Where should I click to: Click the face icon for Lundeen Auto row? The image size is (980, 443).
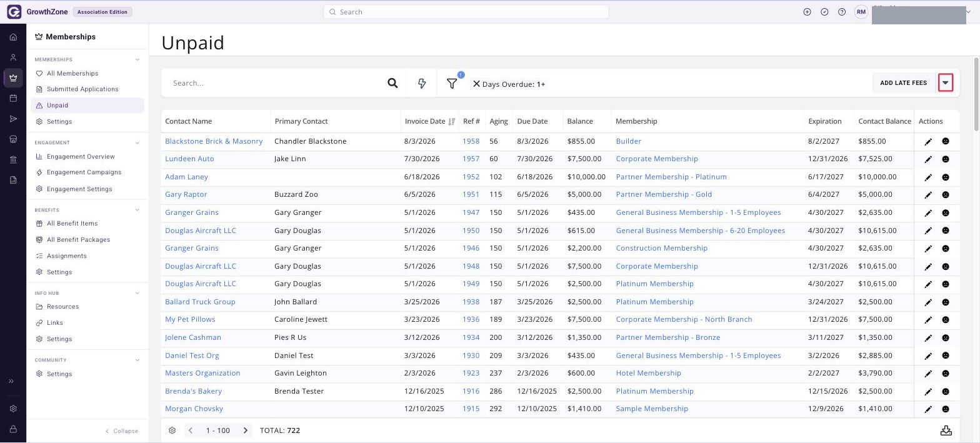point(946,159)
